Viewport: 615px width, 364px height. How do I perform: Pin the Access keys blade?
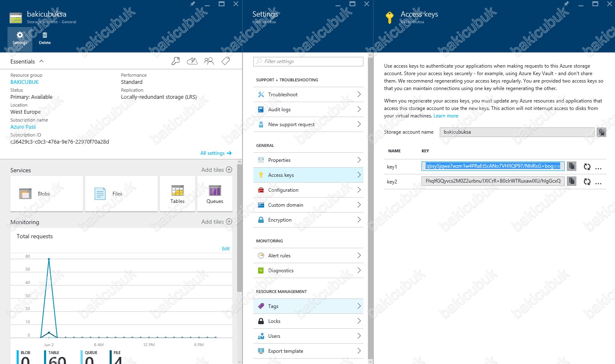point(566,4)
